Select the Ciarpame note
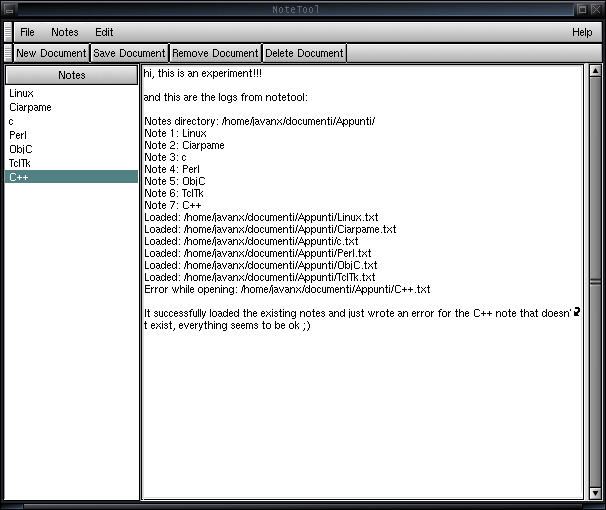Screen dimensions: 606x510 point(30,107)
